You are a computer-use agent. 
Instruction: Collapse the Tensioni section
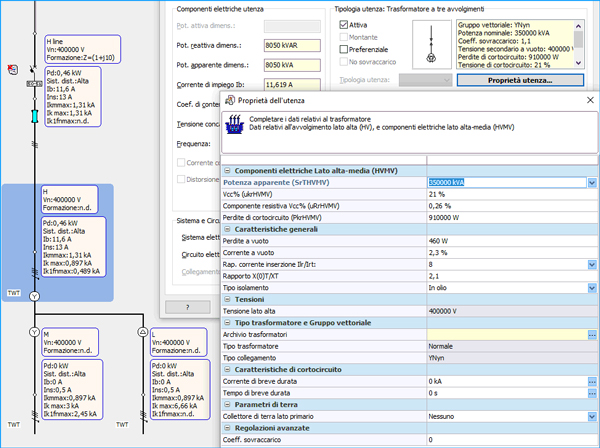click(227, 300)
